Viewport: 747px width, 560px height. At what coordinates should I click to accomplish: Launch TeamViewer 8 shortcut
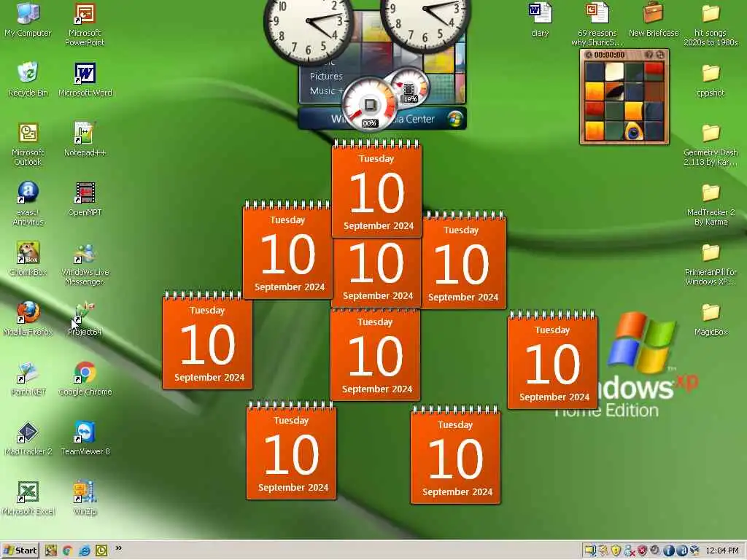click(x=85, y=438)
